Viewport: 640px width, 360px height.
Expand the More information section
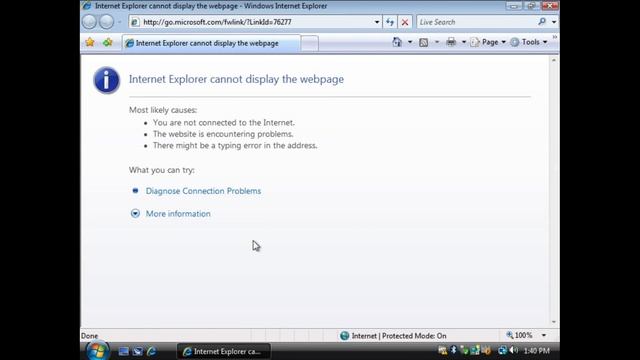pyautogui.click(x=178, y=214)
